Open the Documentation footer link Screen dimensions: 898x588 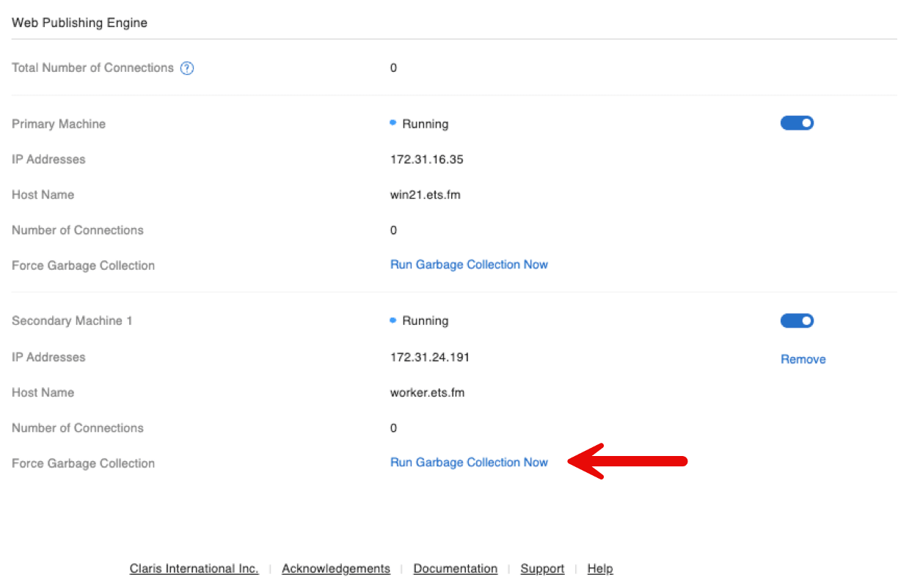point(456,569)
